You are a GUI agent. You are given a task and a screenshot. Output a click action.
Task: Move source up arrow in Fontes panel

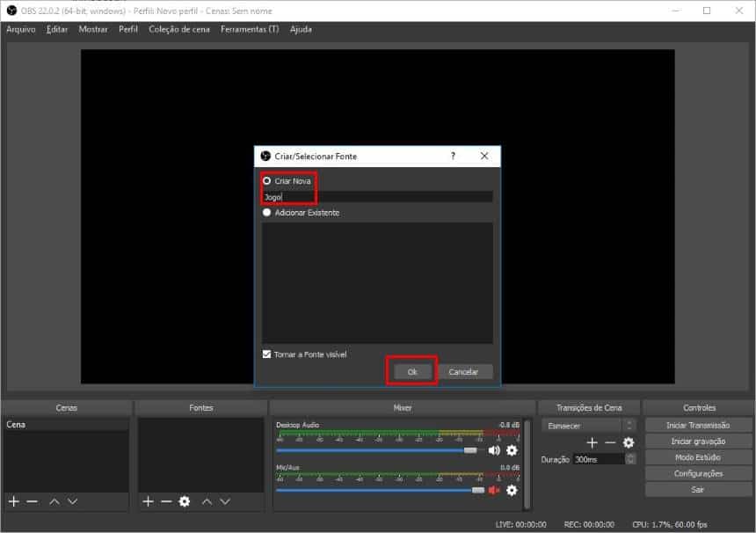pyautogui.click(x=207, y=501)
